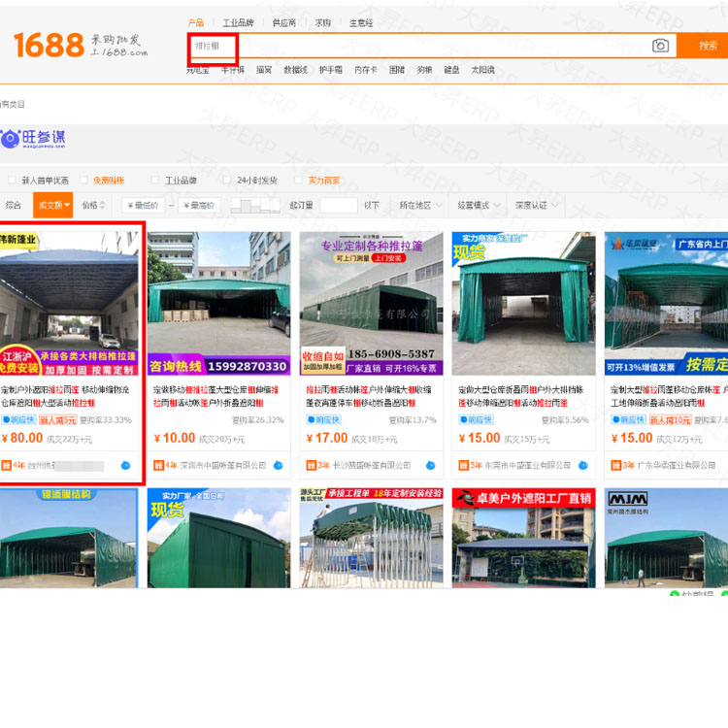Click the 旺参谋 logo
The height and width of the screenshot is (728, 728).
[33, 139]
